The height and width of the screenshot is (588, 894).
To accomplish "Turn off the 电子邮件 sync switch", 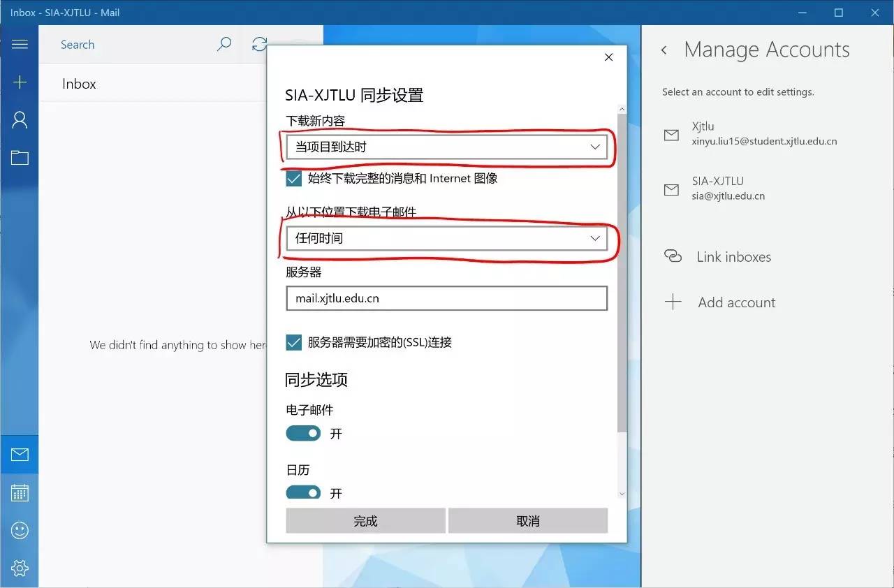I will (x=303, y=434).
